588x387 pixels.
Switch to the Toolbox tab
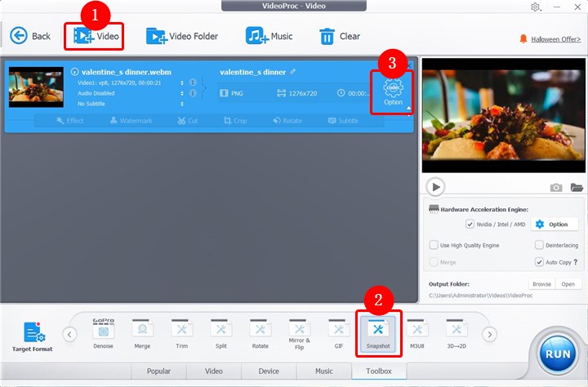coord(379,371)
